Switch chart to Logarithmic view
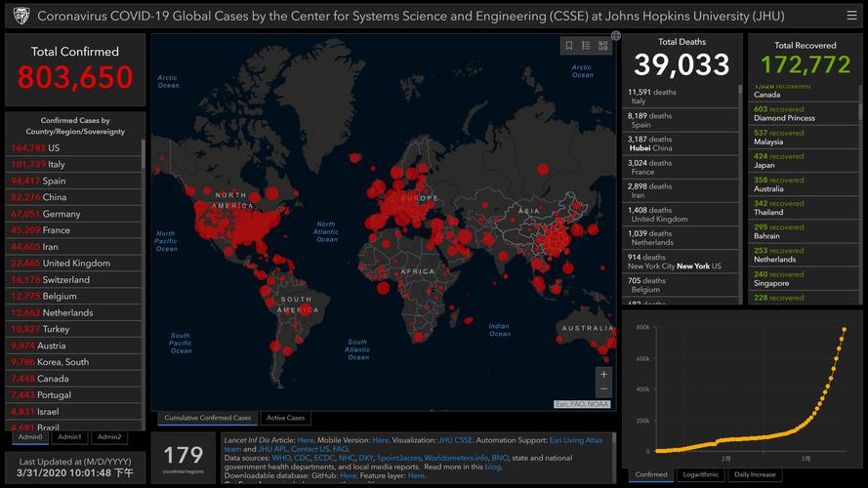This screenshot has width=868, height=488. 700,474
